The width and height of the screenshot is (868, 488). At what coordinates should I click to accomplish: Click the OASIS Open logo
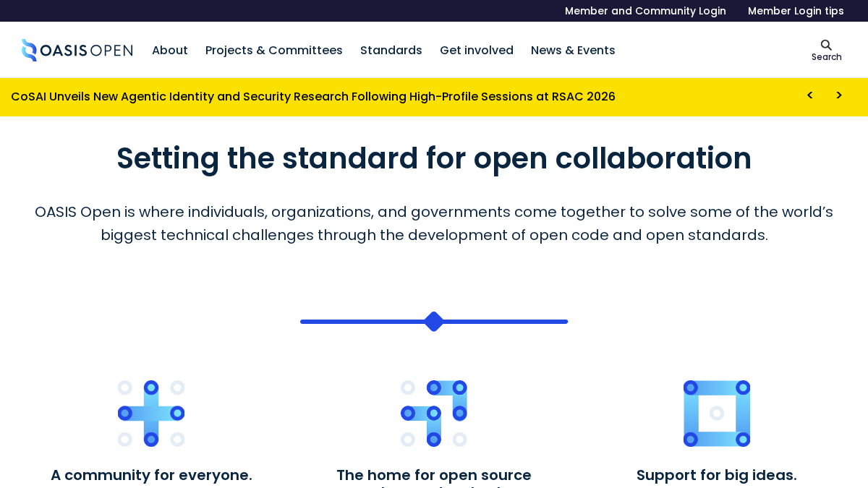pos(77,50)
